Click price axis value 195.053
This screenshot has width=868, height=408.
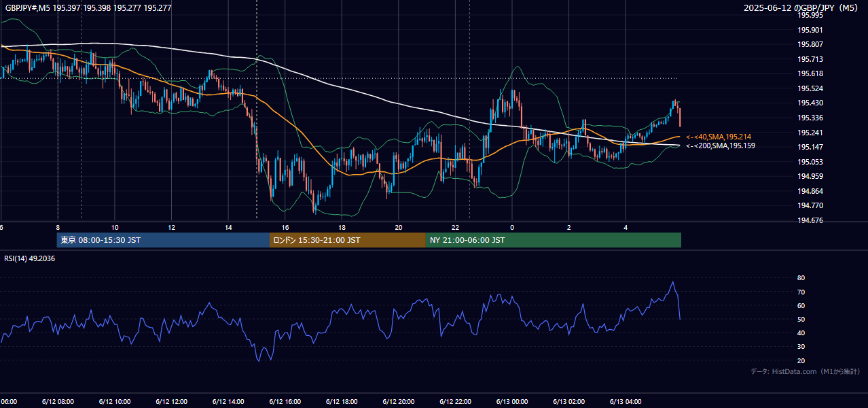(810, 162)
